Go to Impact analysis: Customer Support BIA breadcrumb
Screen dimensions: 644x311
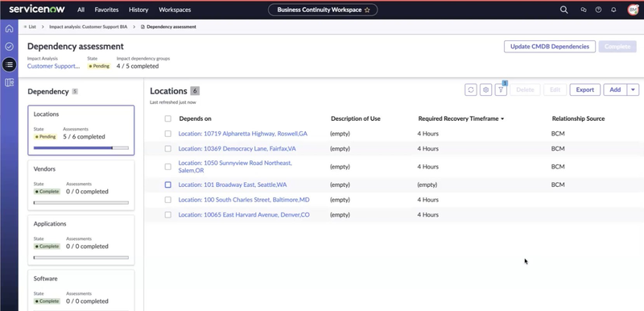coord(89,27)
